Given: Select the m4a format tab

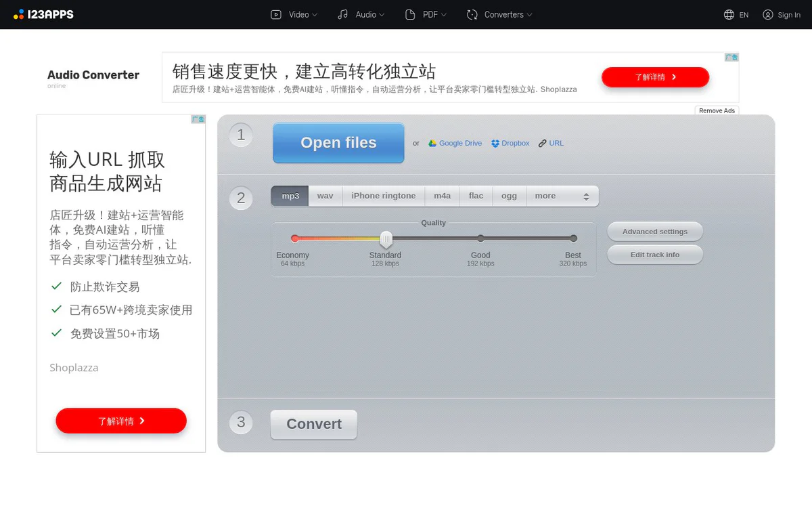Looking at the screenshot, I should point(443,196).
